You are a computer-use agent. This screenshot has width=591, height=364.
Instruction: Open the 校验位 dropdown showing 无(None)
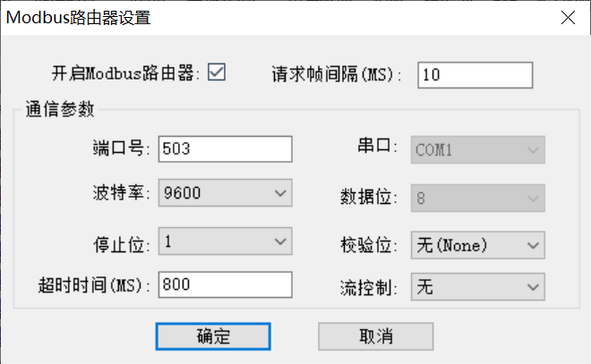(x=477, y=245)
